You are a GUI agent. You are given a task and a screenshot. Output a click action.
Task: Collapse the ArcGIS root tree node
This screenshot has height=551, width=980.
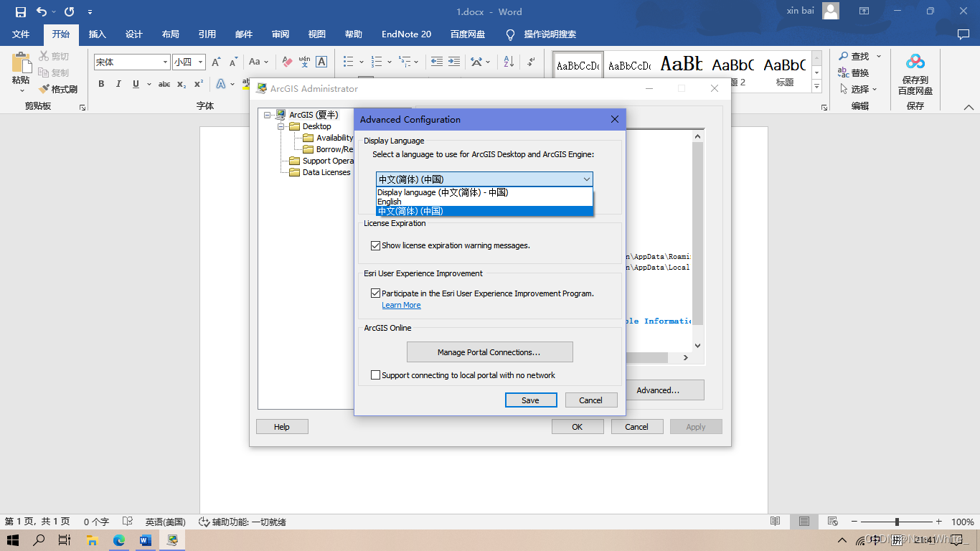tap(268, 115)
